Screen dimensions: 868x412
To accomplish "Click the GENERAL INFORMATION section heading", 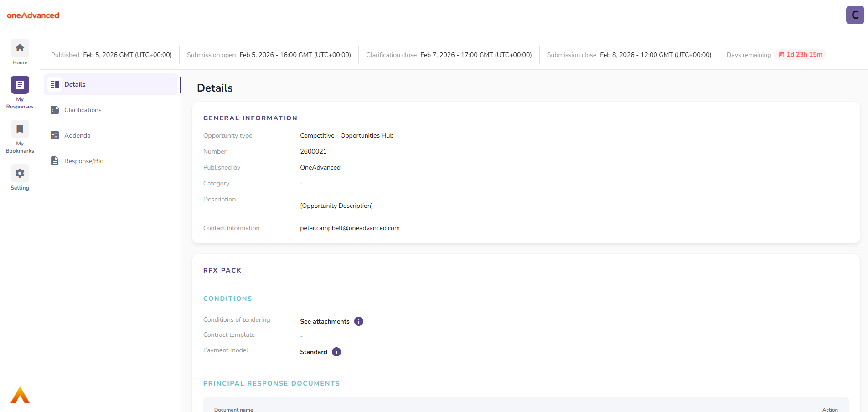I will point(250,118).
